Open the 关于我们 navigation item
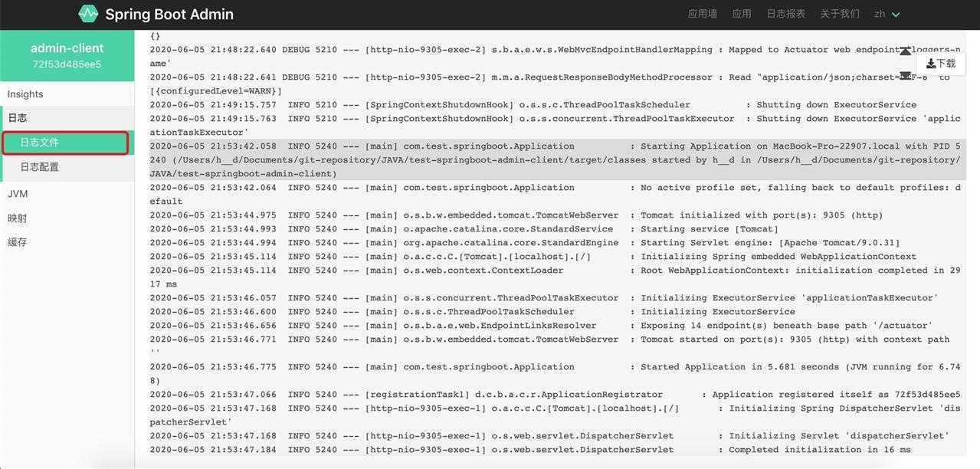The image size is (980, 469). (840, 14)
